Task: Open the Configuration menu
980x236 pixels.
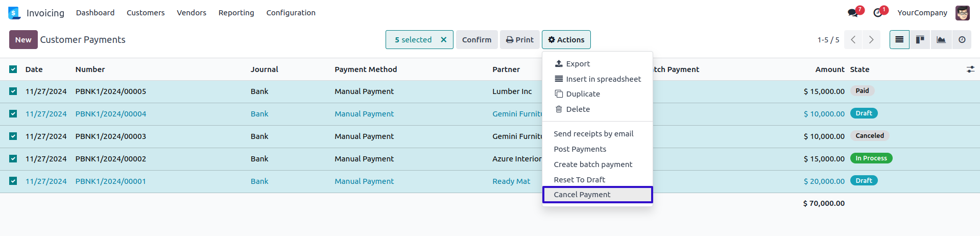Action: pyautogui.click(x=291, y=13)
